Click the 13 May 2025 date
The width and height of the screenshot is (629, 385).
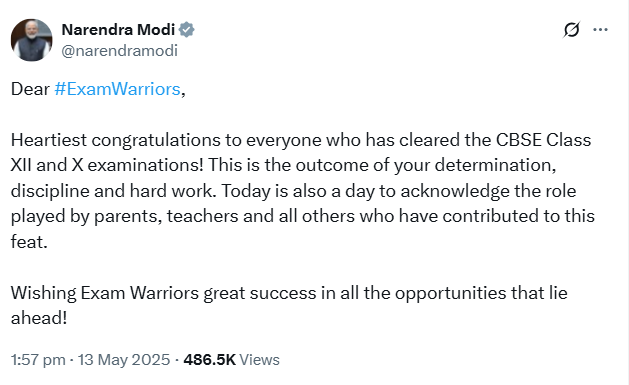tap(124, 360)
